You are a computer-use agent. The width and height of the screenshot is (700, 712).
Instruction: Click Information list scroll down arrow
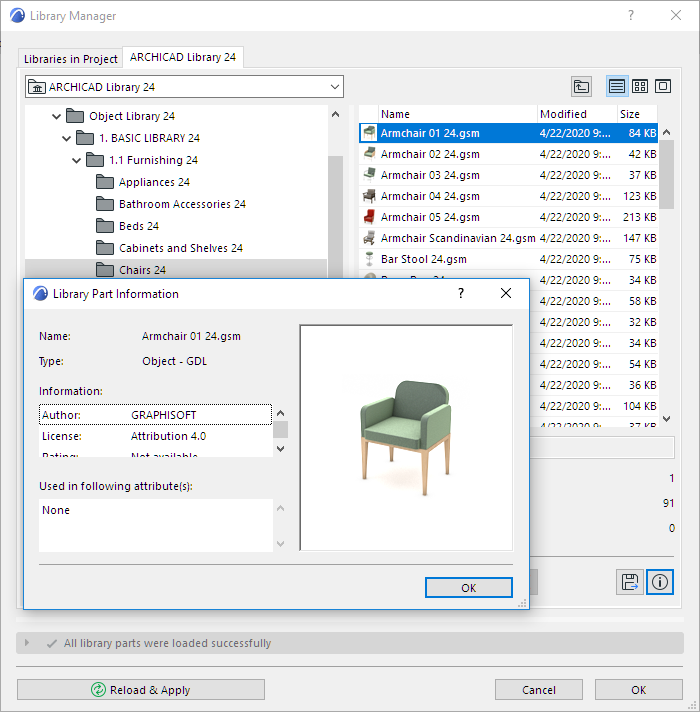coord(281,449)
